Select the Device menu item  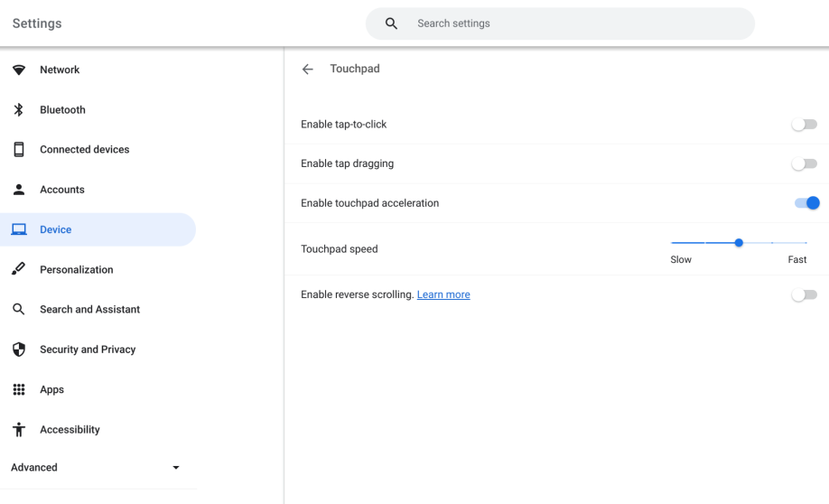pos(98,229)
